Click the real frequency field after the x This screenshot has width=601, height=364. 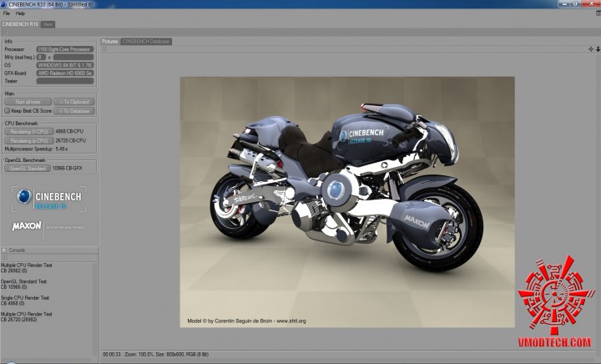coord(73,57)
